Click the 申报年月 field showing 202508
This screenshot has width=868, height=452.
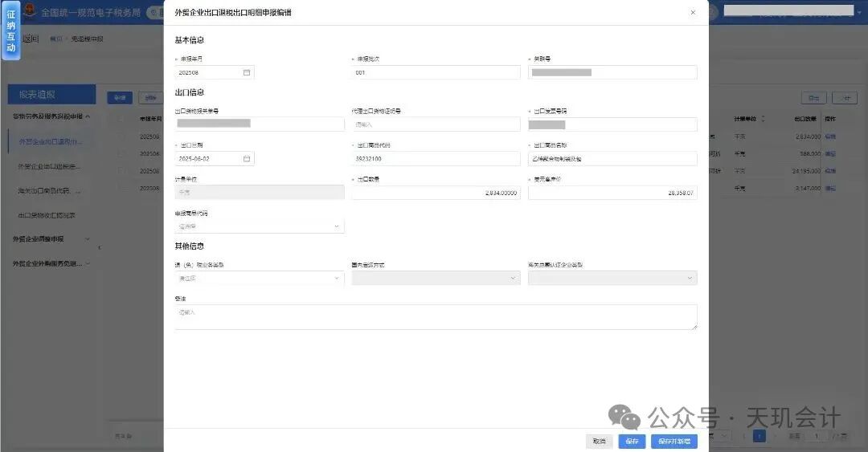(x=215, y=72)
